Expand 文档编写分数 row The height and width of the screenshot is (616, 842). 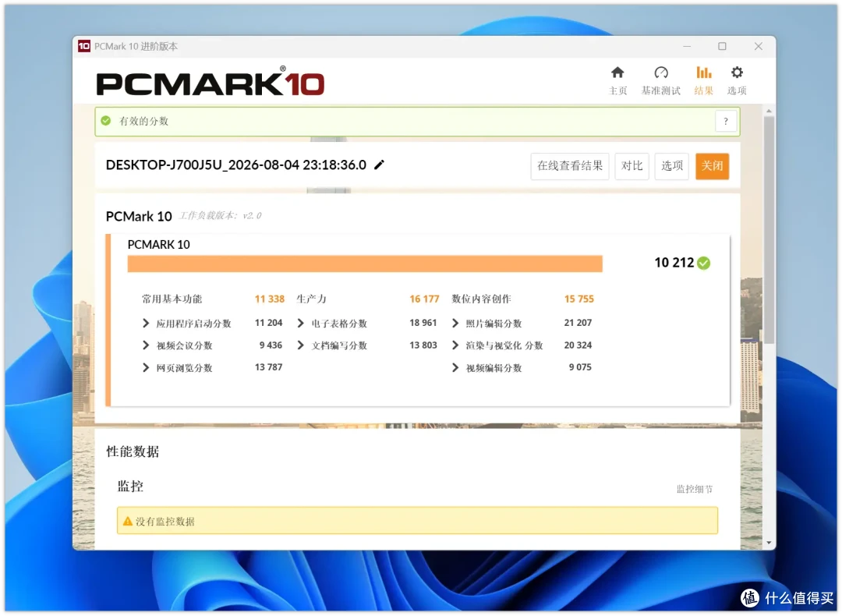pos(301,345)
